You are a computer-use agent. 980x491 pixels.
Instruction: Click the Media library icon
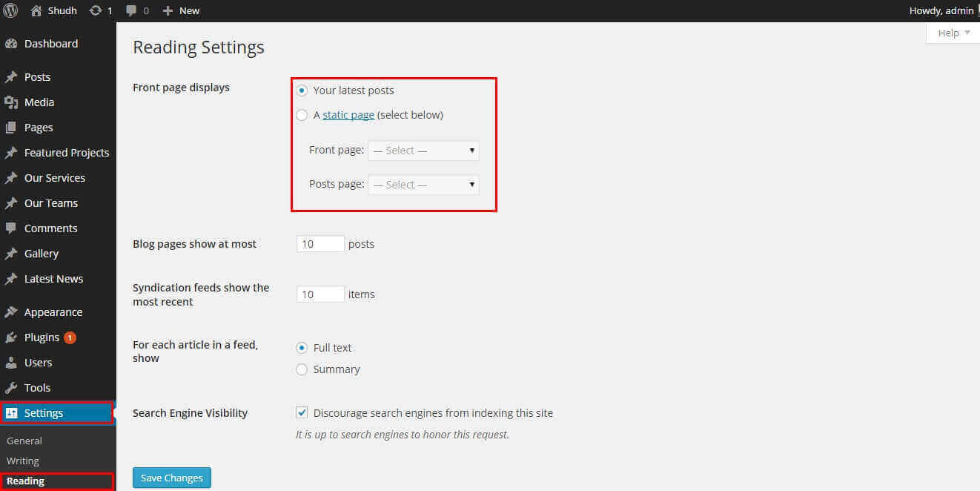pos(11,102)
